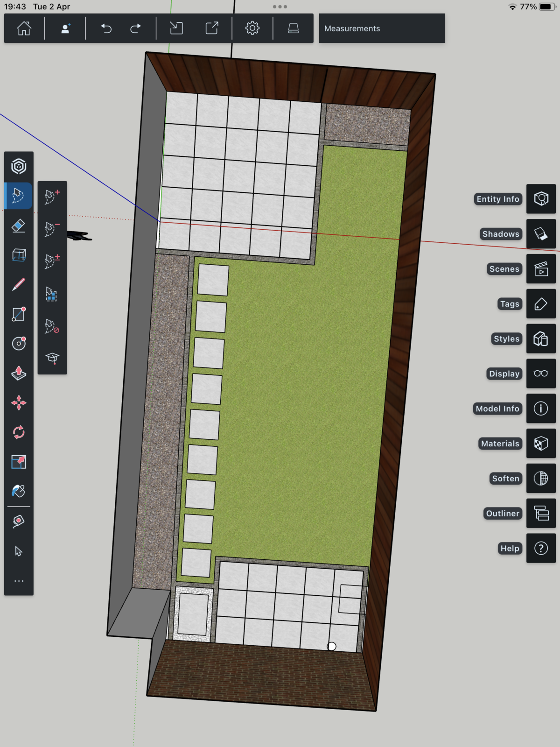This screenshot has width=560, height=747.
Task: Switch to subtract-from-selection lasso mode
Action: [x=52, y=229]
